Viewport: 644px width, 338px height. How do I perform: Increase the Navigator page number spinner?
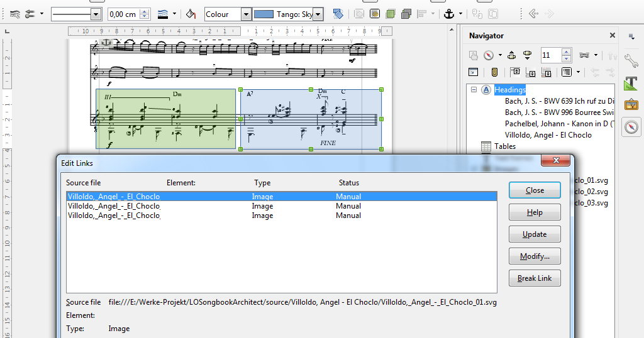567,52
